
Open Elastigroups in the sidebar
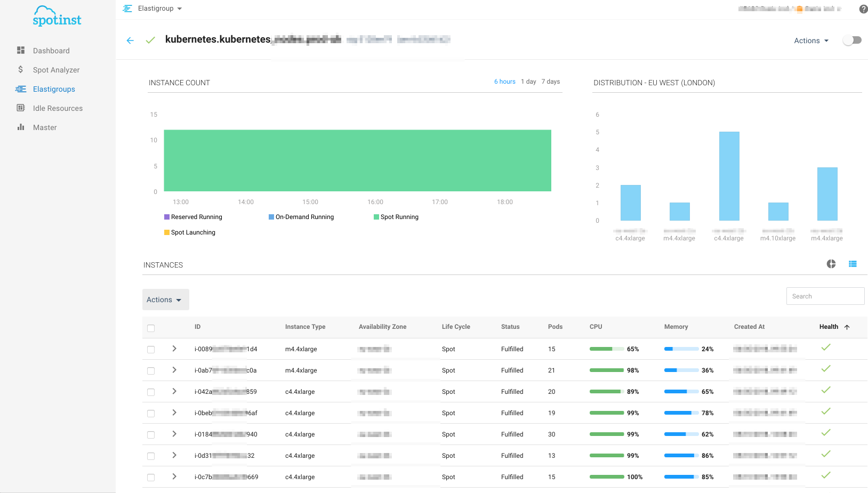[54, 89]
